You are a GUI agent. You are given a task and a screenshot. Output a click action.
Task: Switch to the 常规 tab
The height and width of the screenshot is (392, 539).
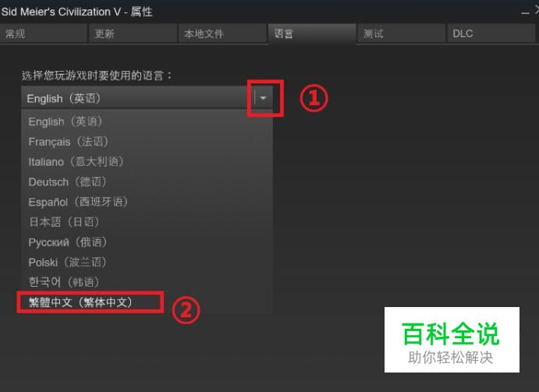point(44,34)
